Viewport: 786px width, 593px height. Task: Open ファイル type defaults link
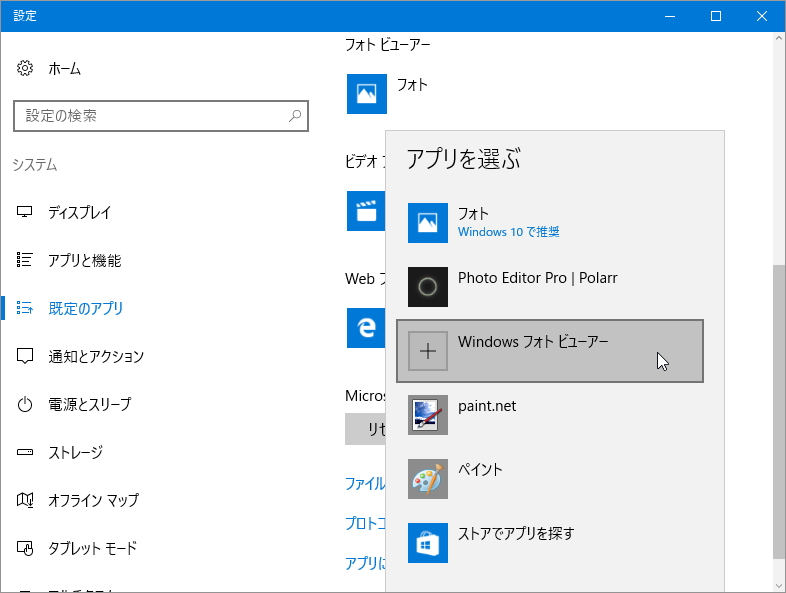tap(365, 484)
